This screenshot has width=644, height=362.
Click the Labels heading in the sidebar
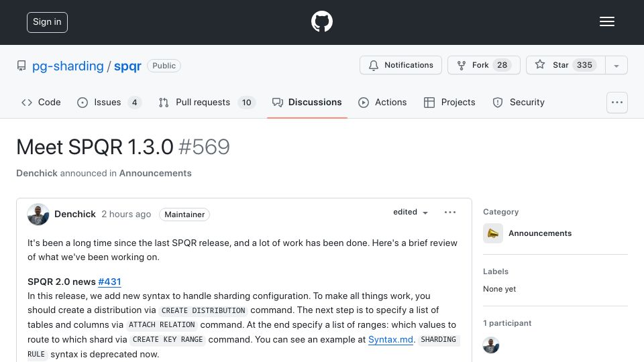coord(496,271)
